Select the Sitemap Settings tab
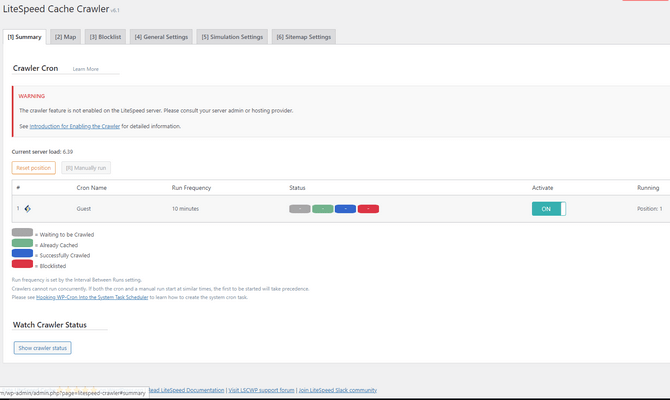This screenshot has height=400, width=670. (303, 37)
